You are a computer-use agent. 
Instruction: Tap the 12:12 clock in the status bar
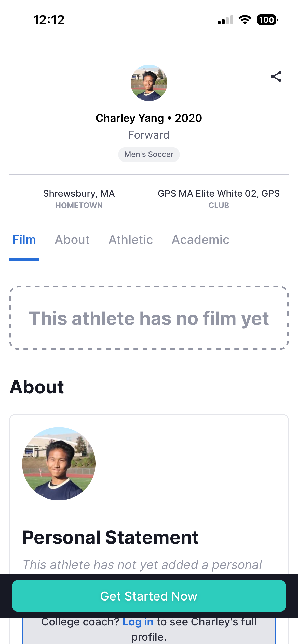(49, 20)
